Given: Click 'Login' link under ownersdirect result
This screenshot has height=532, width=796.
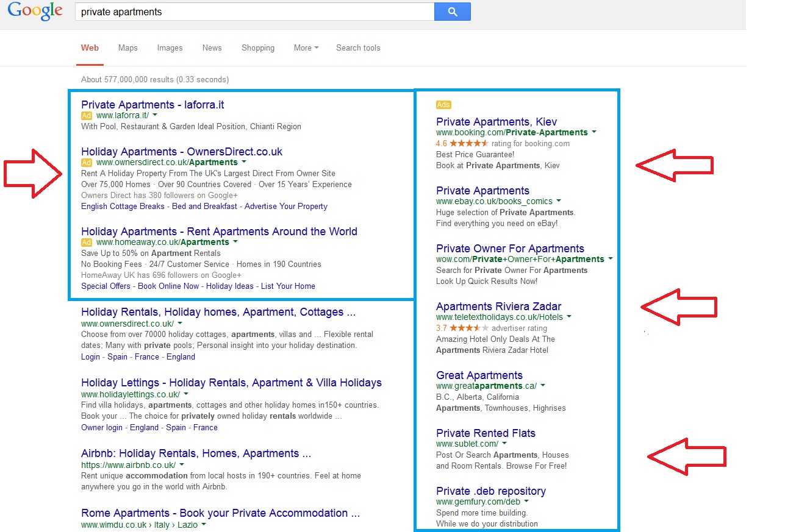Looking at the screenshot, I should [x=91, y=356].
